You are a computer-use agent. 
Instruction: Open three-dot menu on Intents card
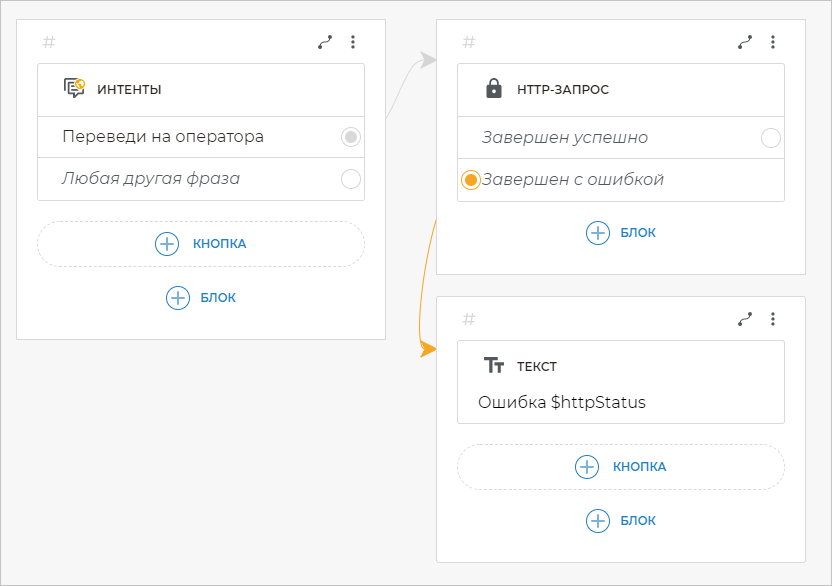coord(353,42)
